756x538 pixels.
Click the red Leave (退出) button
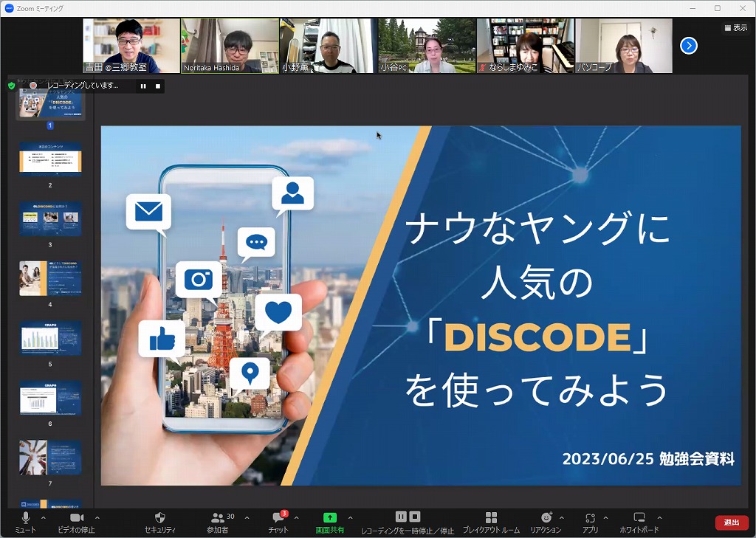coord(731,523)
